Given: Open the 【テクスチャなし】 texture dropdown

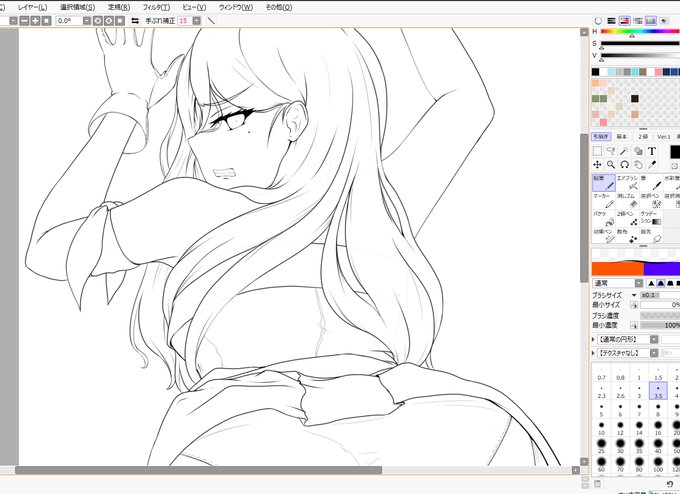Looking at the screenshot, I should [654, 353].
